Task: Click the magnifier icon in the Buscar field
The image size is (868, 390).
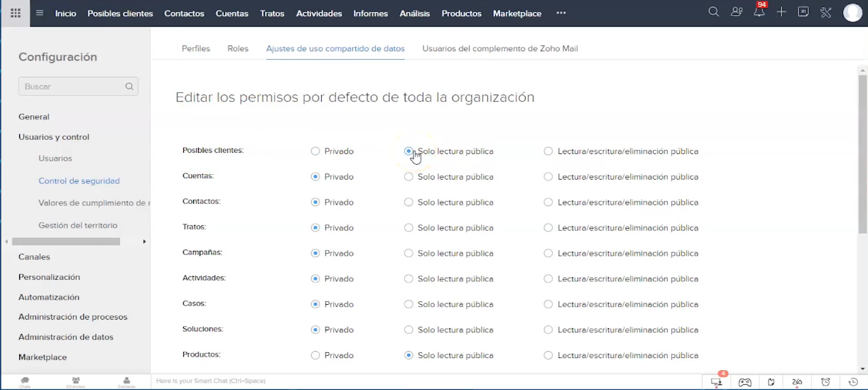Action: click(x=129, y=87)
